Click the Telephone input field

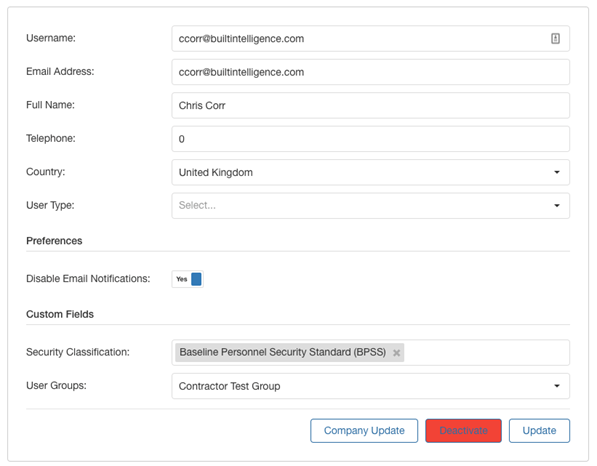pyautogui.click(x=370, y=139)
